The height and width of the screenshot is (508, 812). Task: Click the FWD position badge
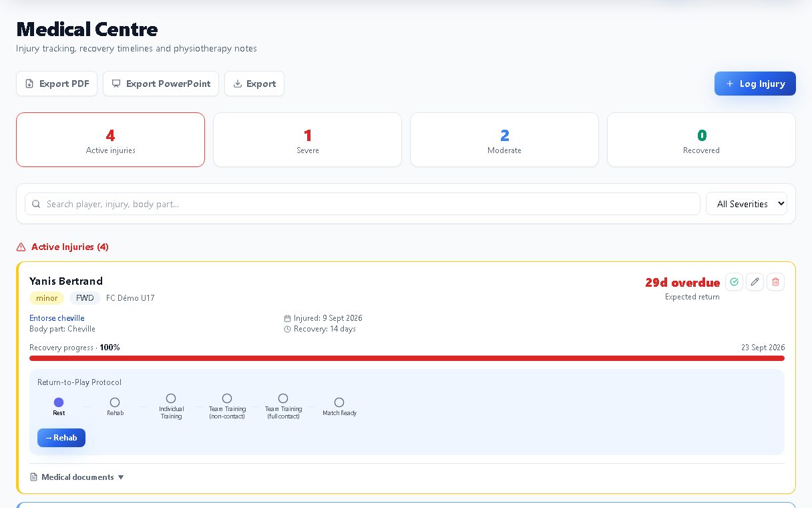pyautogui.click(x=85, y=298)
